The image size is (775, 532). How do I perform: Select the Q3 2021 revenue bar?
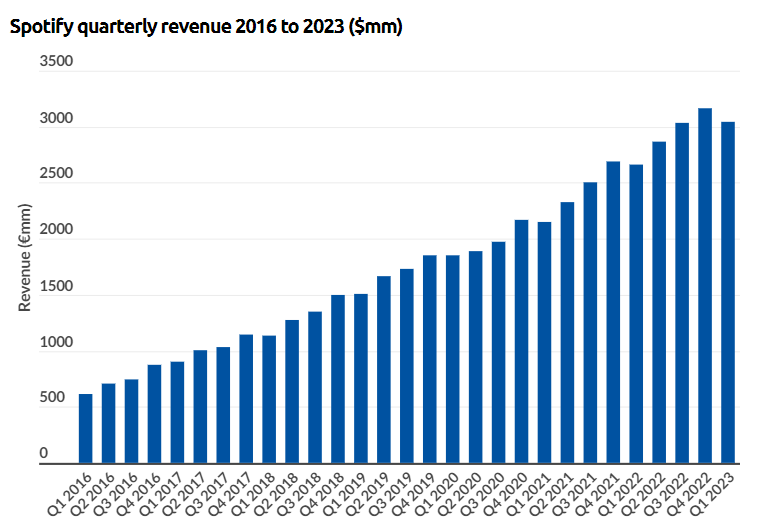click(x=590, y=323)
